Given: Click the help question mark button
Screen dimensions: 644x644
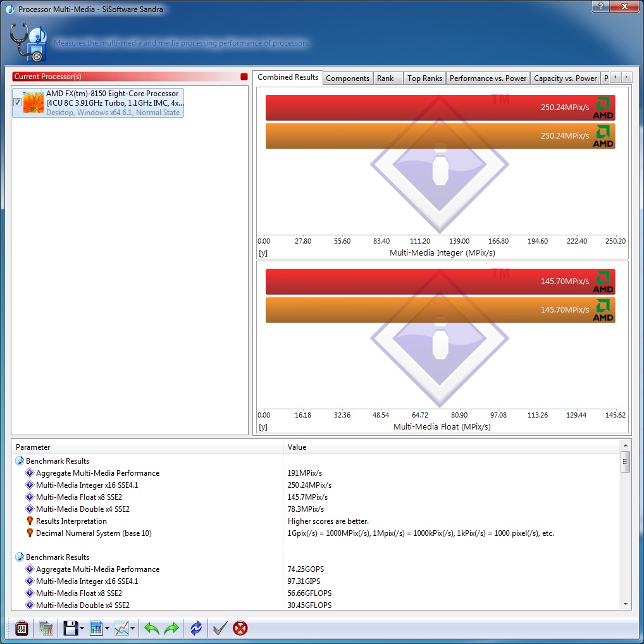Looking at the screenshot, I should point(601,6).
